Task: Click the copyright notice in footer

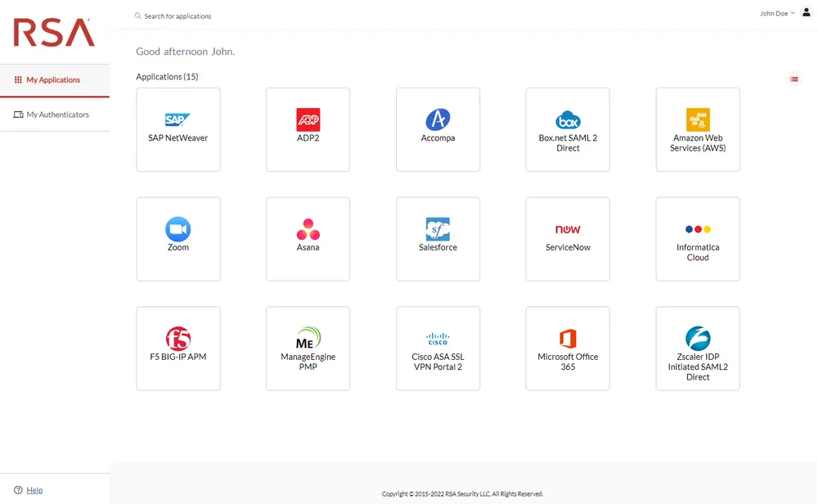Action: pyautogui.click(x=462, y=493)
